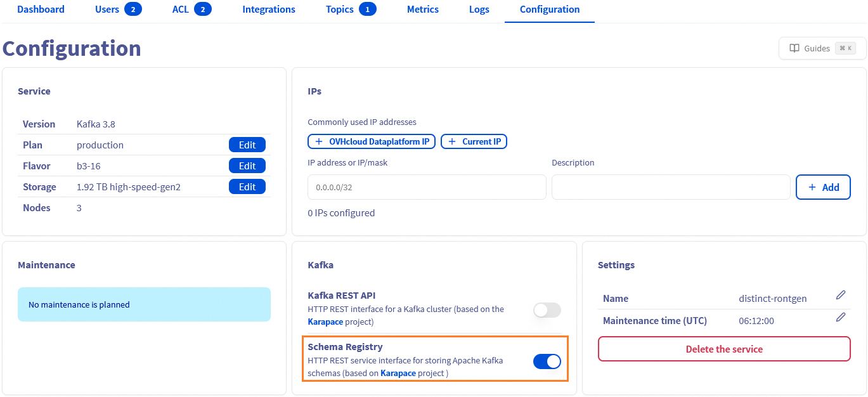The image size is (868, 397).
Task: Go to the Dashboard tab
Action: pyautogui.click(x=41, y=9)
